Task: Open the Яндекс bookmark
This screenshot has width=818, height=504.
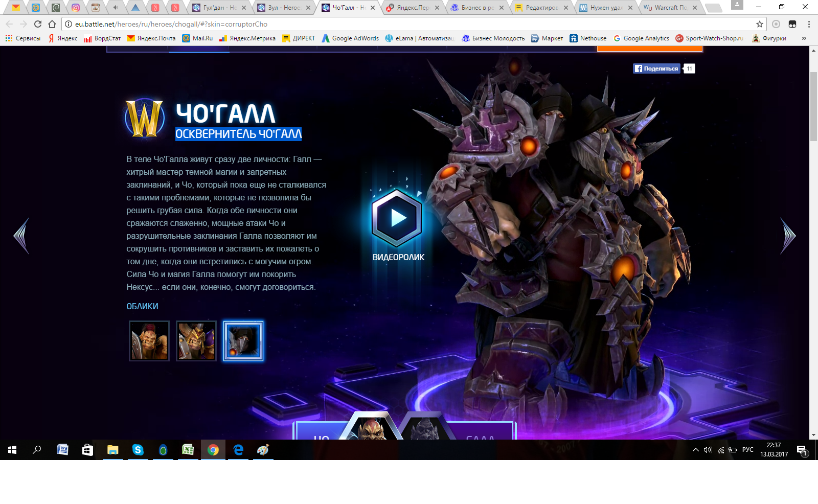Action: click(63, 38)
